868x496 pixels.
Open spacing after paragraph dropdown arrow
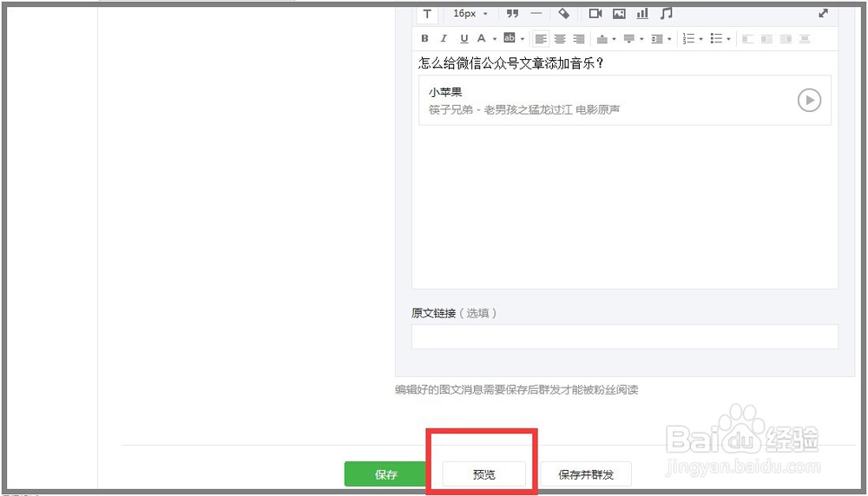tap(641, 39)
